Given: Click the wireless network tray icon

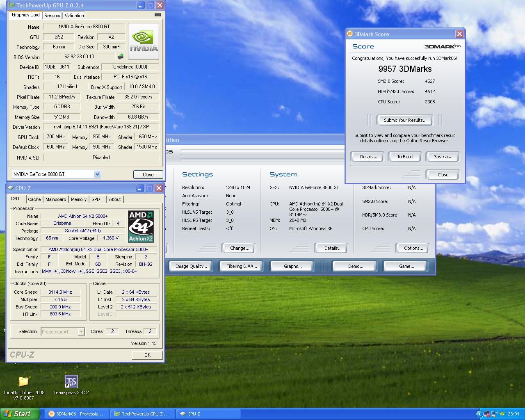Looking at the screenshot, I should pyautogui.click(x=494, y=414).
